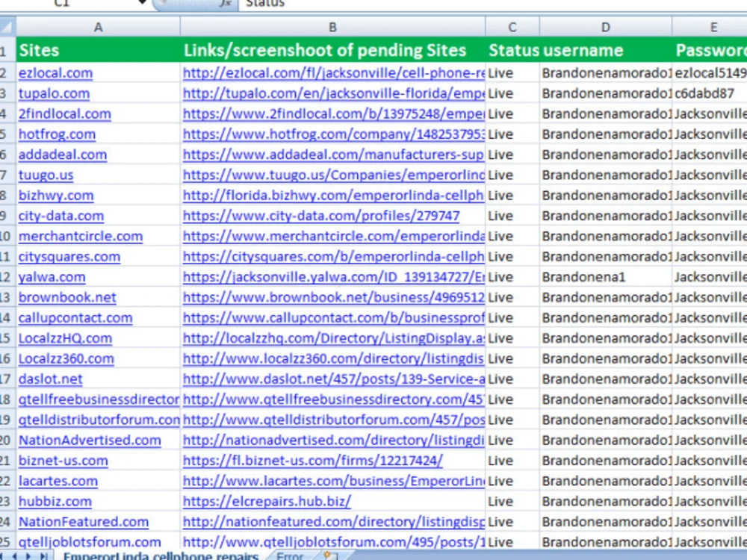The width and height of the screenshot is (747, 560).
Task: Open the brownbook.net site link
Action: pyautogui.click(x=67, y=298)
